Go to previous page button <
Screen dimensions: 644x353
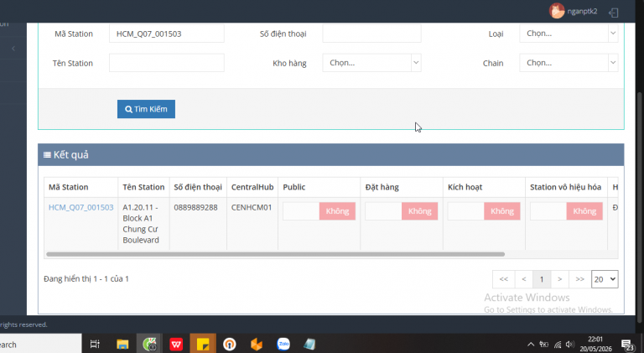coord(523,279)
